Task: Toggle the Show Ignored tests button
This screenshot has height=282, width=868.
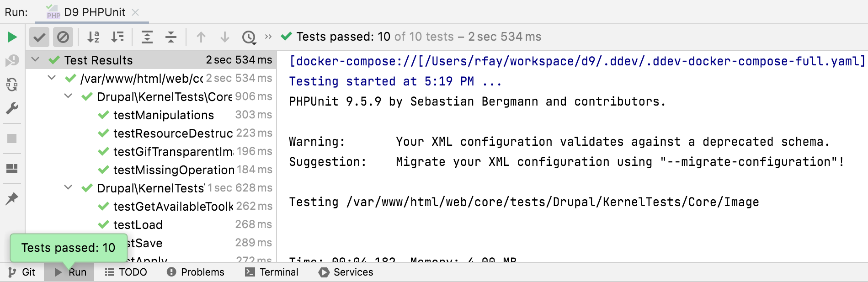Action: [x=63, y=37]
